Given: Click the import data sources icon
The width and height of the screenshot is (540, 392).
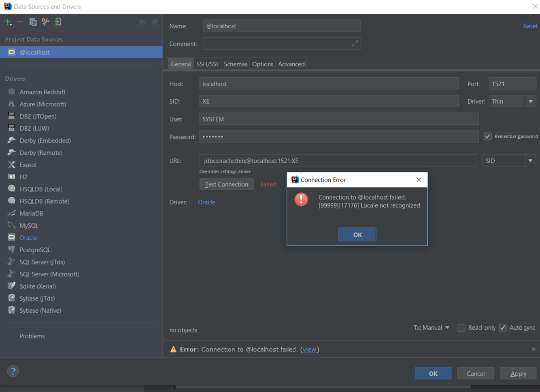Looking at the screenshot, I should [x=58, y=22].
